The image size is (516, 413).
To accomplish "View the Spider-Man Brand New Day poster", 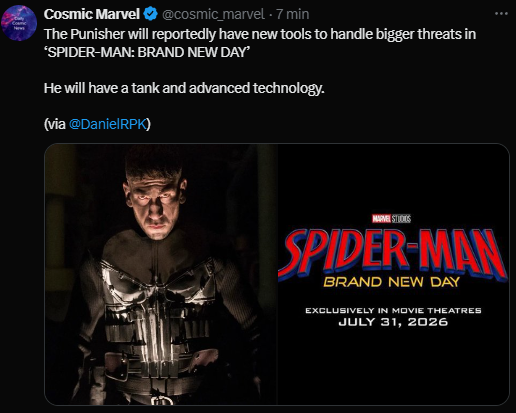I will 394,274.
